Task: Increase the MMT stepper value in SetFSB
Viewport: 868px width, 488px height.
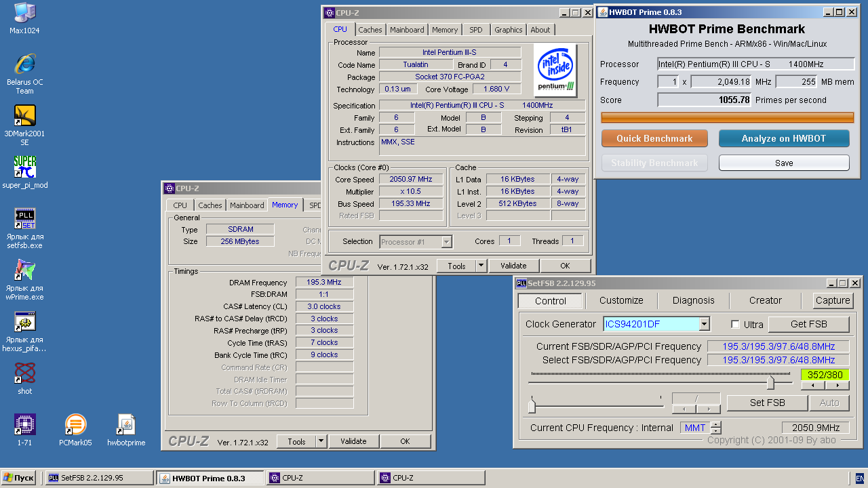Action: point(715,424)
